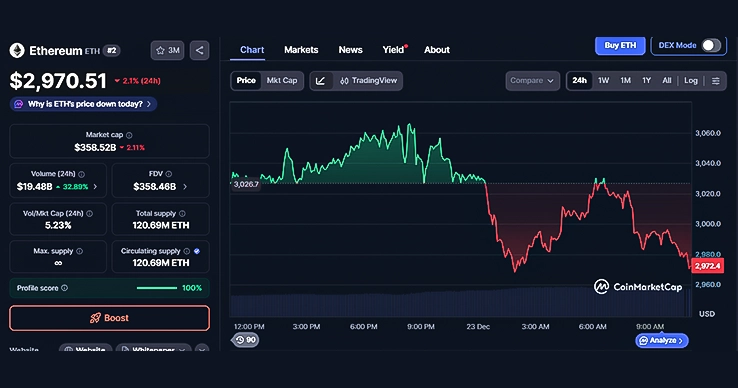Click Total supply info icon
Screen dimensions: 738x388
pos(182,214)
